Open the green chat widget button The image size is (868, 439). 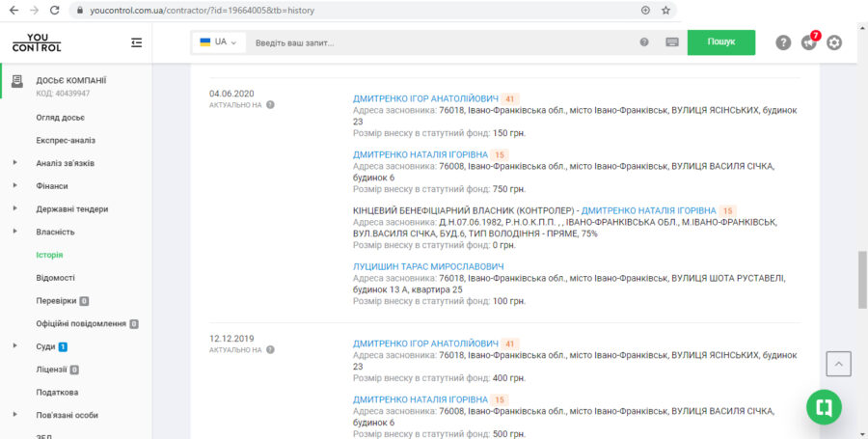(x=824, y=406)
